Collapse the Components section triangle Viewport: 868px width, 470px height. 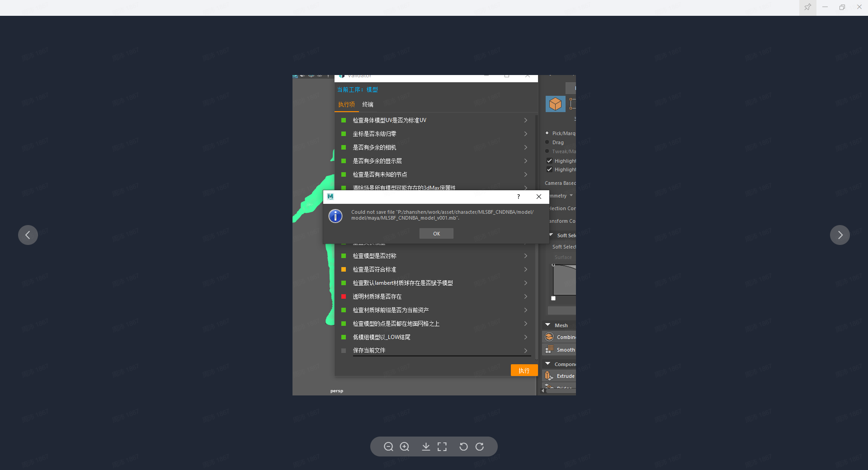click(x=548, y=364)
